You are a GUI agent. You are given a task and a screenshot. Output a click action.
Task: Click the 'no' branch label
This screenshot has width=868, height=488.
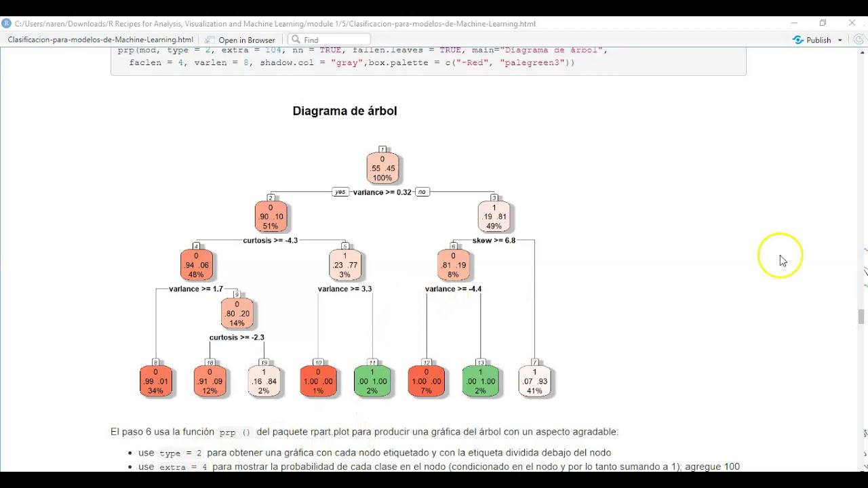pos(422,192)
